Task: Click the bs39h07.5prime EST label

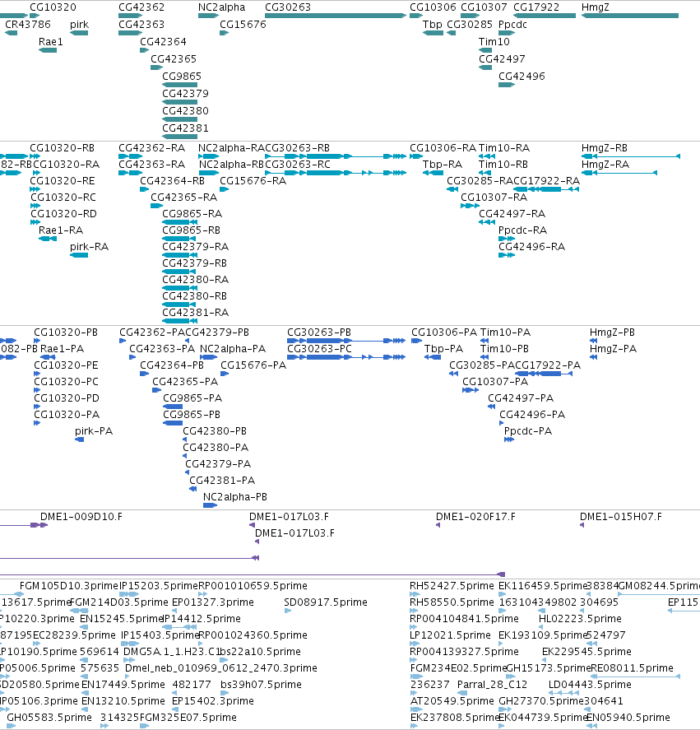Action: [261, 685]
